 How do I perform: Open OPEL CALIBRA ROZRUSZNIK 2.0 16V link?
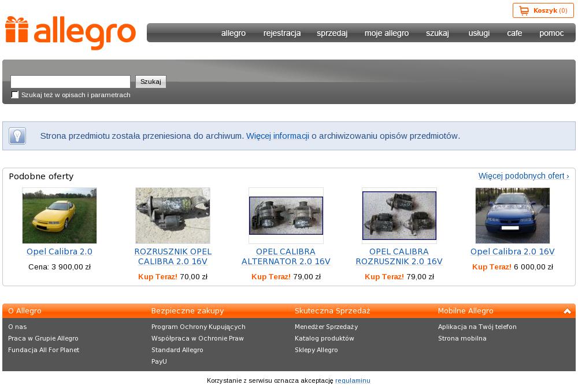(x=399, y=256)
